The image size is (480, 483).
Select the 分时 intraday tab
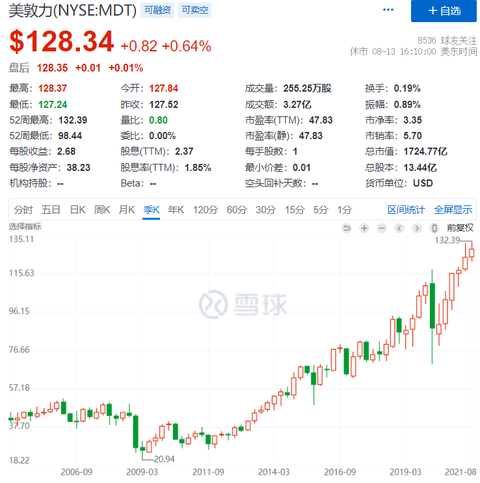23,210
